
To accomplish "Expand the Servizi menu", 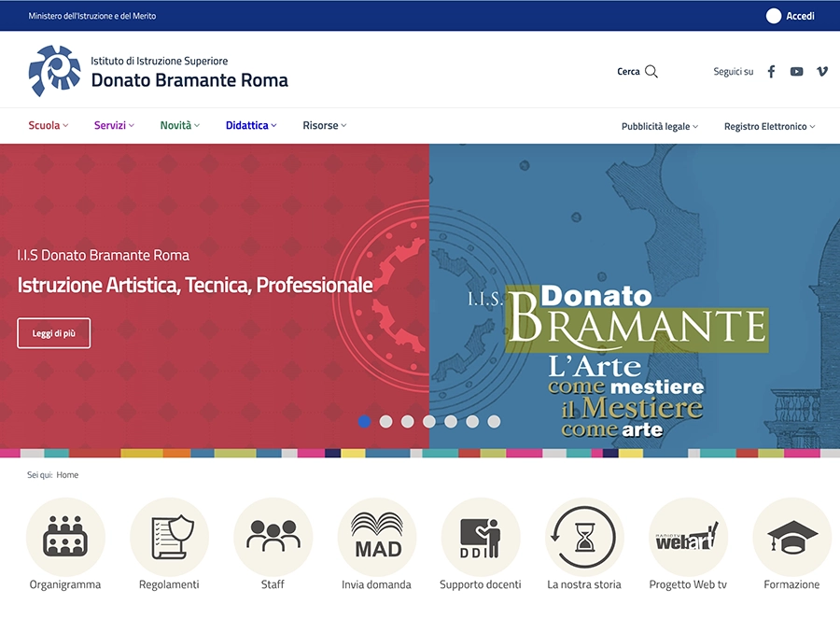I will [x=114, y=125].
